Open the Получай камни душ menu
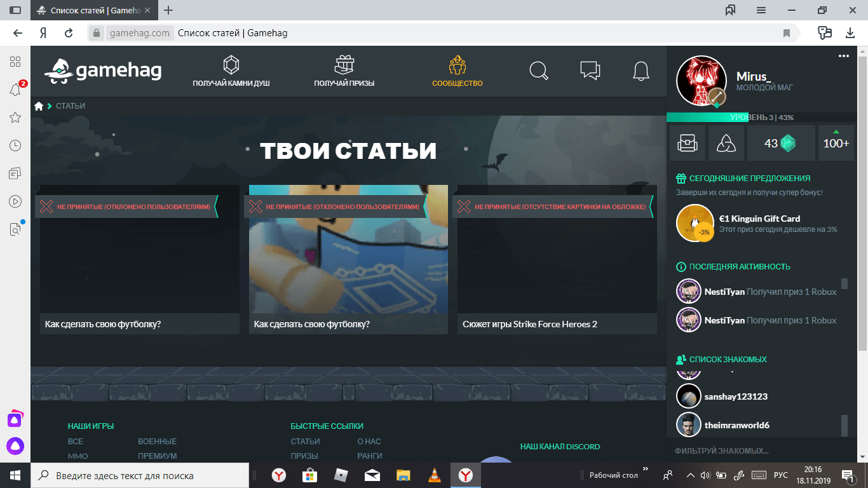The height and width of the screenshot is (488, 868). (231, 72)
